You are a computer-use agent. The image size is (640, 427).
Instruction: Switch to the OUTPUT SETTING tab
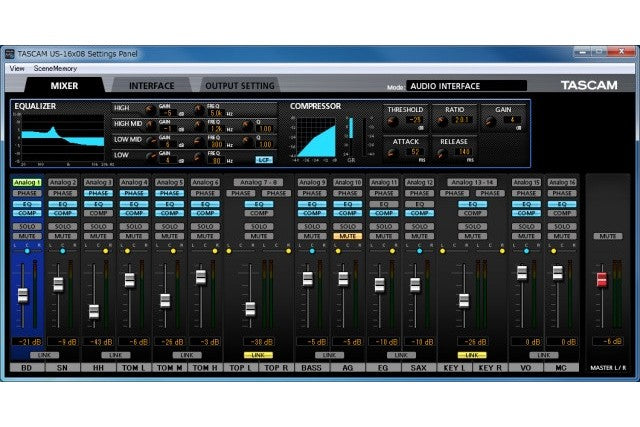(240, 86)
